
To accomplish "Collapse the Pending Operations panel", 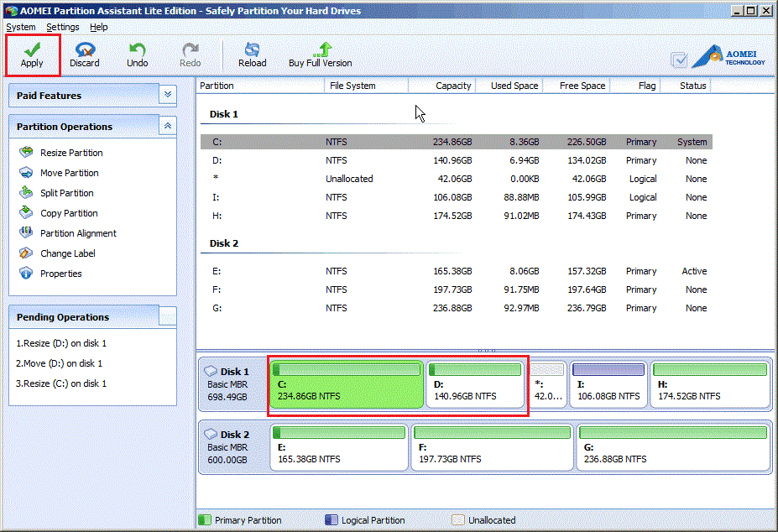I will [x=168, y=317].
